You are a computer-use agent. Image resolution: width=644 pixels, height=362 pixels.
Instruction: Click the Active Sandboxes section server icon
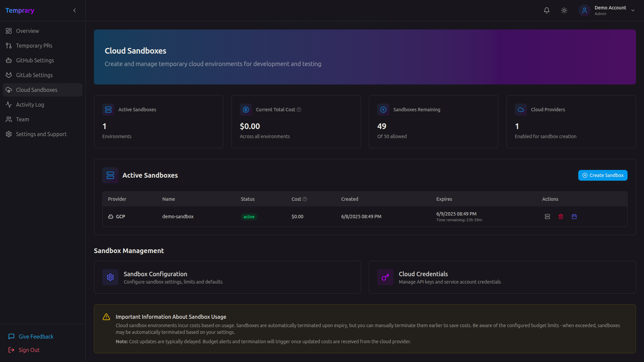point(110,175)
